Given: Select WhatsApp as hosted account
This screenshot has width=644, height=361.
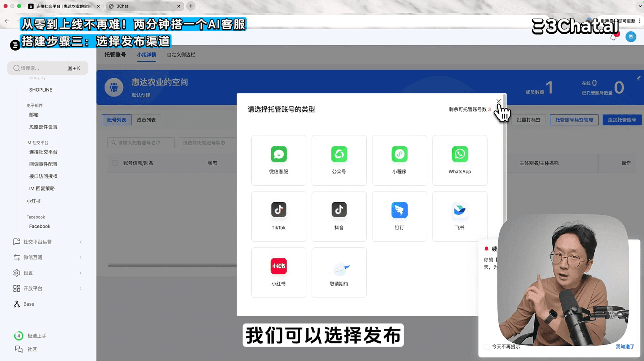Looking at the screenshot, I should (x=460, y=160).
